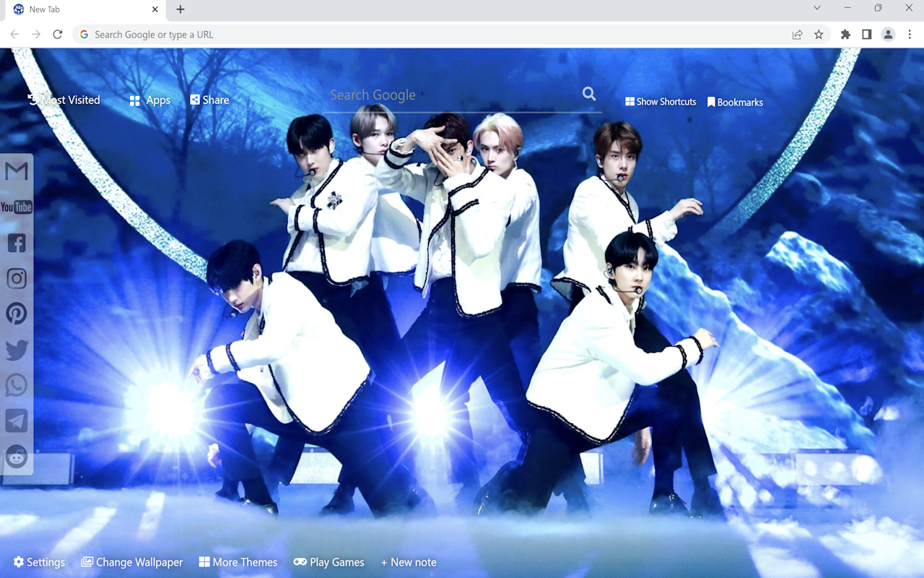Image resolution: width=924 pixels, height=578 pixels.
Task: Click Change Wallpaper
Action: click(132, 561)
